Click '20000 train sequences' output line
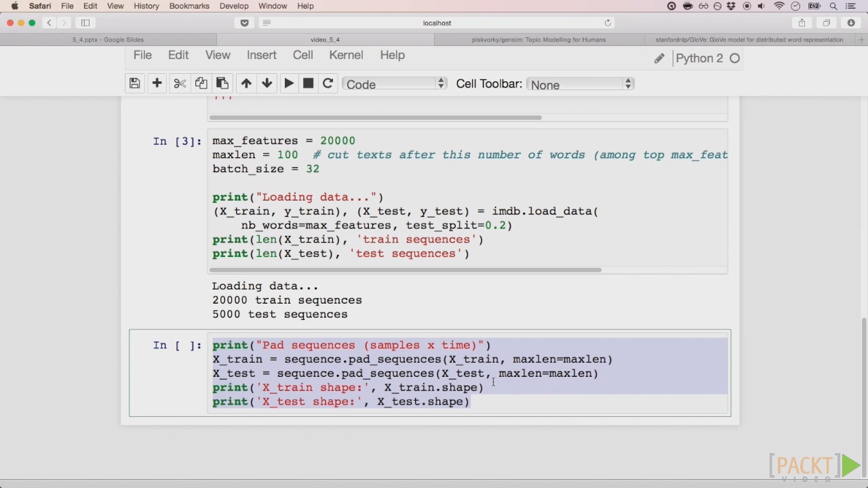The image size is (868, 488). [287, 300]
